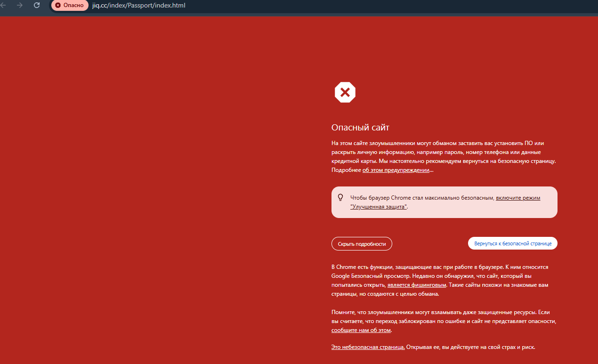Click the сообщите нам об этом link
Image resolution: width=598 pixels, height=364 pixels.
361,330
